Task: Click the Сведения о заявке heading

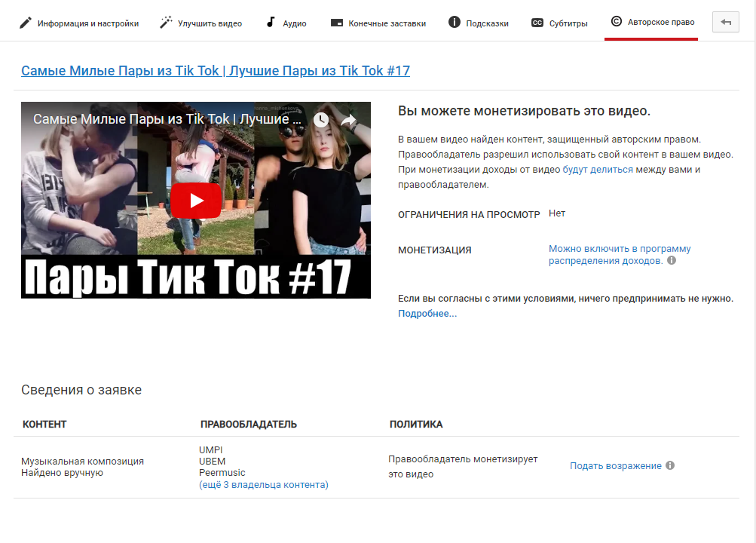Action: (x=81, y=390)
